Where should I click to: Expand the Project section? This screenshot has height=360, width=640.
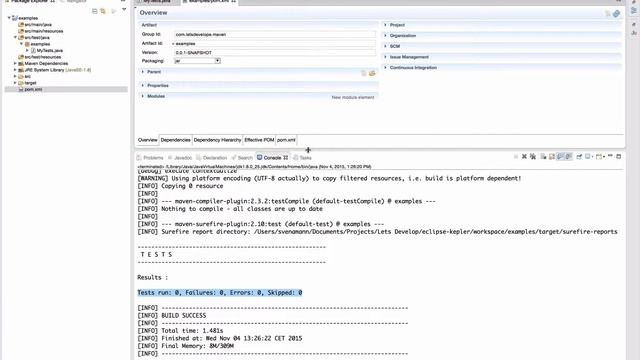385,25
